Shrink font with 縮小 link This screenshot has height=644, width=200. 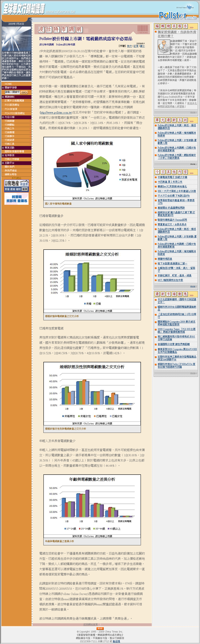coord(142,46)
